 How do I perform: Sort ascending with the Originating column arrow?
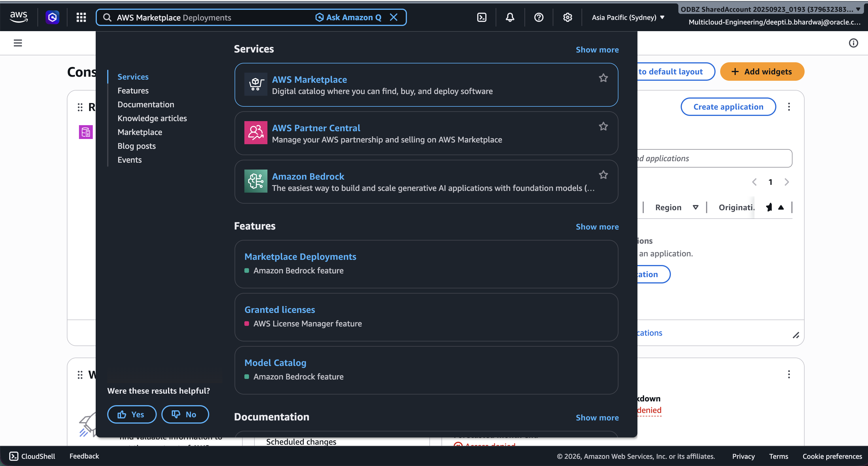pos(781,207)
